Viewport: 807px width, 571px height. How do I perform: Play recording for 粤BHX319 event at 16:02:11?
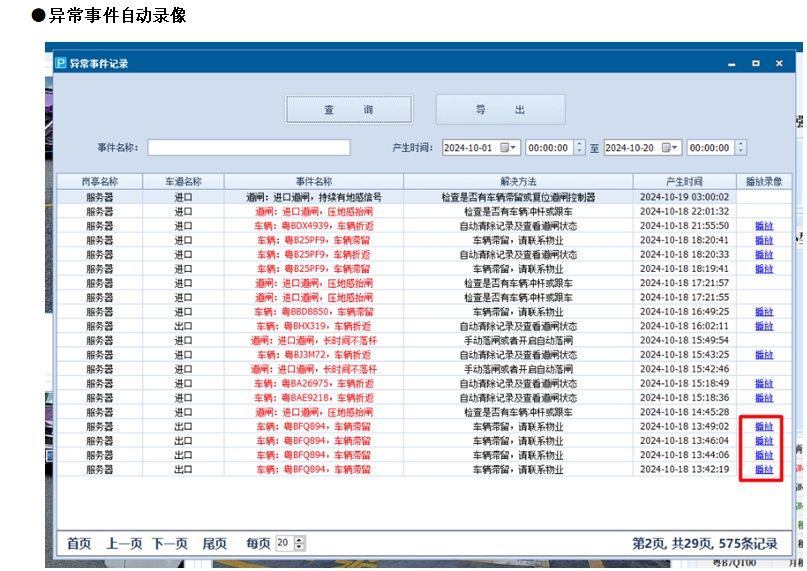(764, 327)
